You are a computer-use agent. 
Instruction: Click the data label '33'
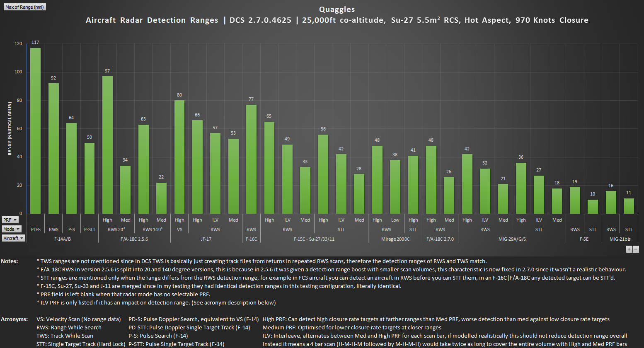coord(305,162)
